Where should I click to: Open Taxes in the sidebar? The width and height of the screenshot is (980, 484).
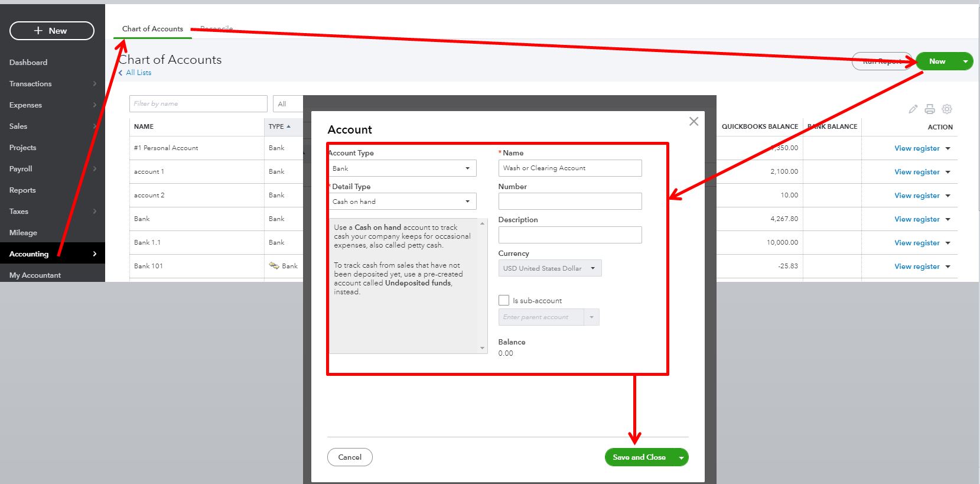tap(19, 212)
